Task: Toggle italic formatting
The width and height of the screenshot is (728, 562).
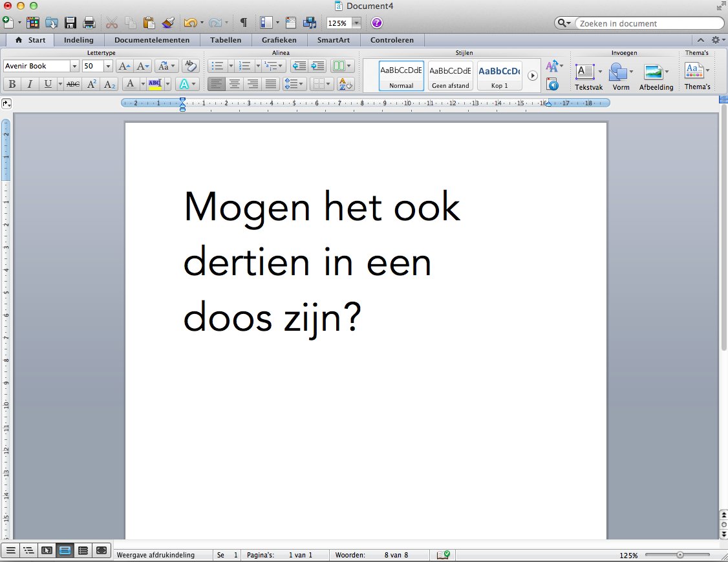Action: coord(30,84)
